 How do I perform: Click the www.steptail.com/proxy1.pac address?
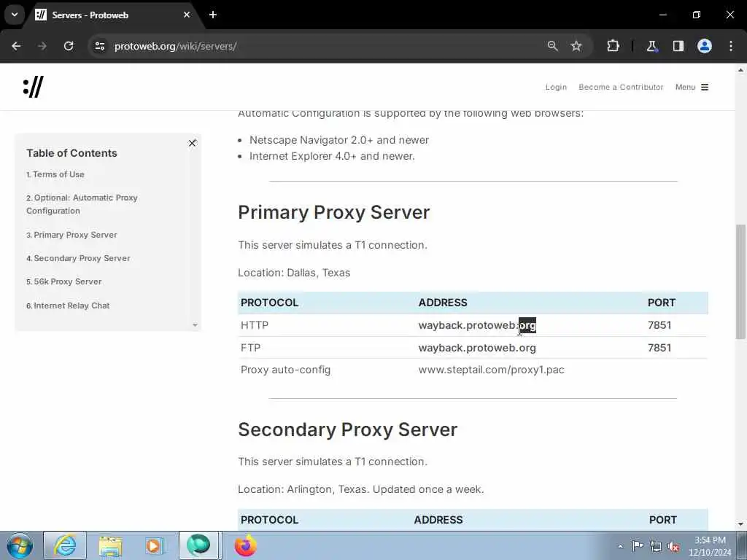tap(491, 370)
